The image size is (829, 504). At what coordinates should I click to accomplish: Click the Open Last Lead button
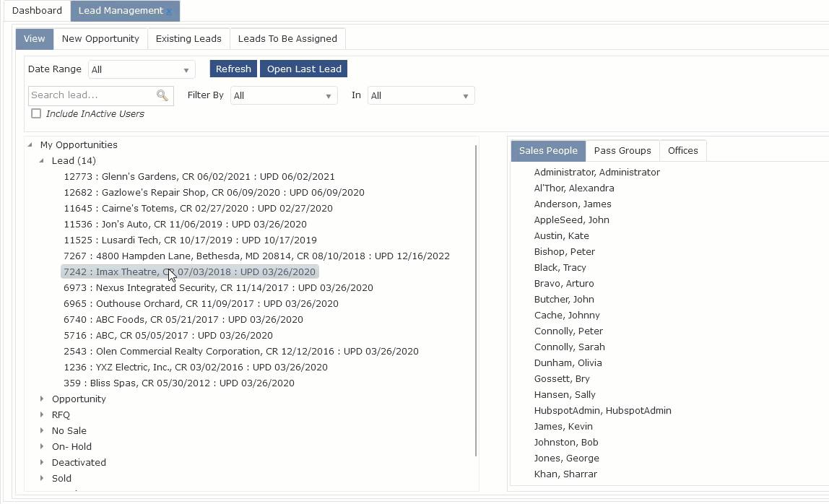pyautogui.click(x=304, y=69)
